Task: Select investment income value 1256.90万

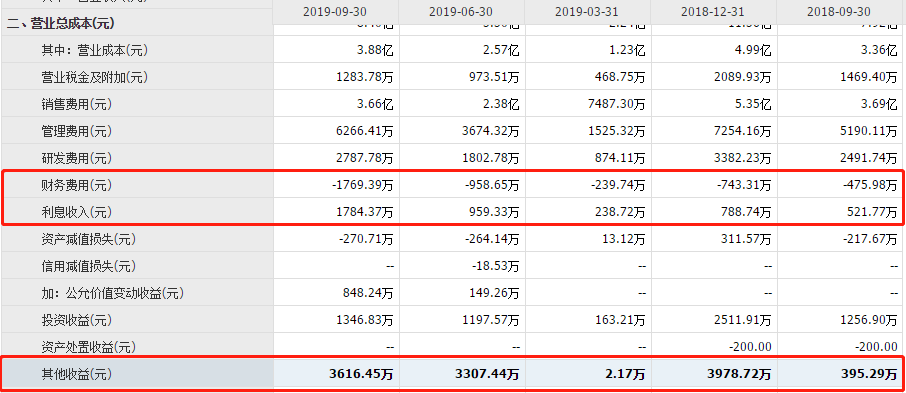Action: [868, 320]
